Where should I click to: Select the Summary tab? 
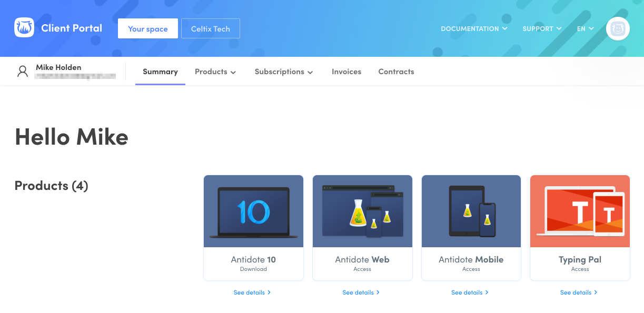point(160,72)
